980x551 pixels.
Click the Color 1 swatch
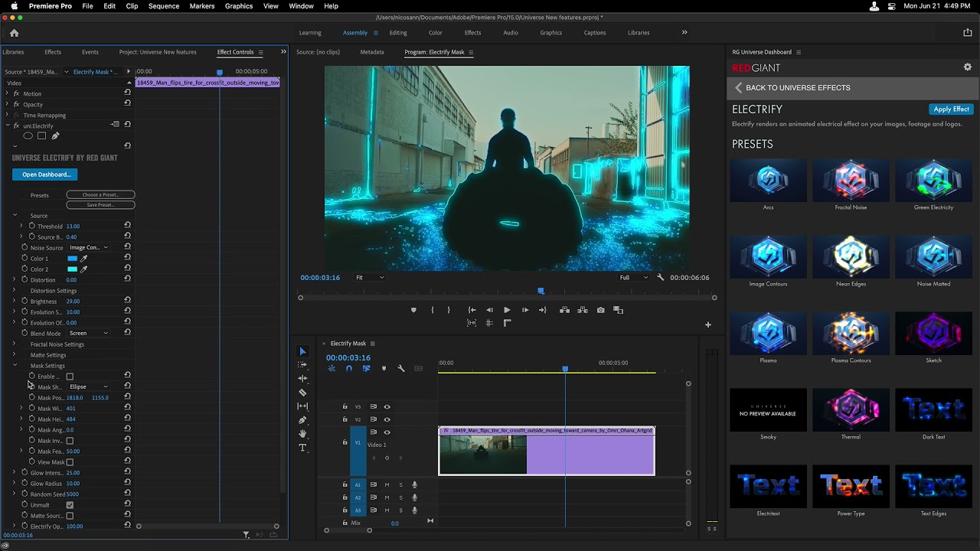coord(72,259)
